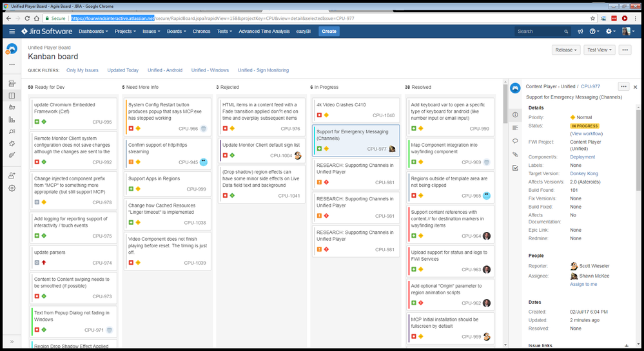
Task: Select the Kanban board sidebar icon
Action: 12,95
